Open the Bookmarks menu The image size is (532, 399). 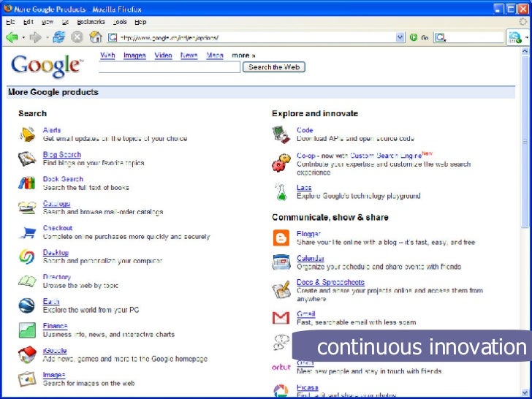91,22
